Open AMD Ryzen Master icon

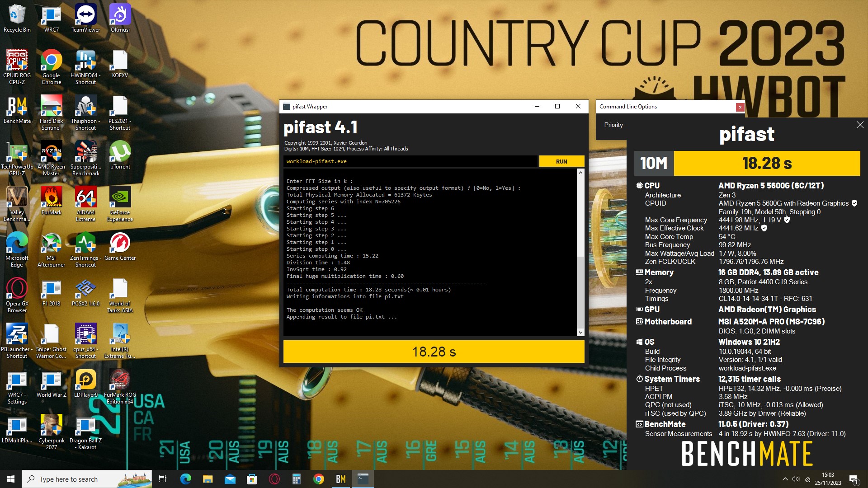pos(52,158)
